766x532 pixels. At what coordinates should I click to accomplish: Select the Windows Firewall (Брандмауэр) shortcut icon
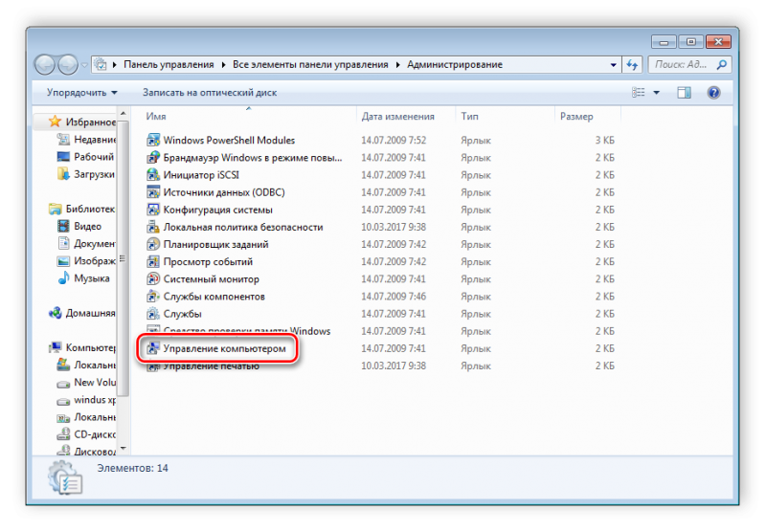click(153, 158)
